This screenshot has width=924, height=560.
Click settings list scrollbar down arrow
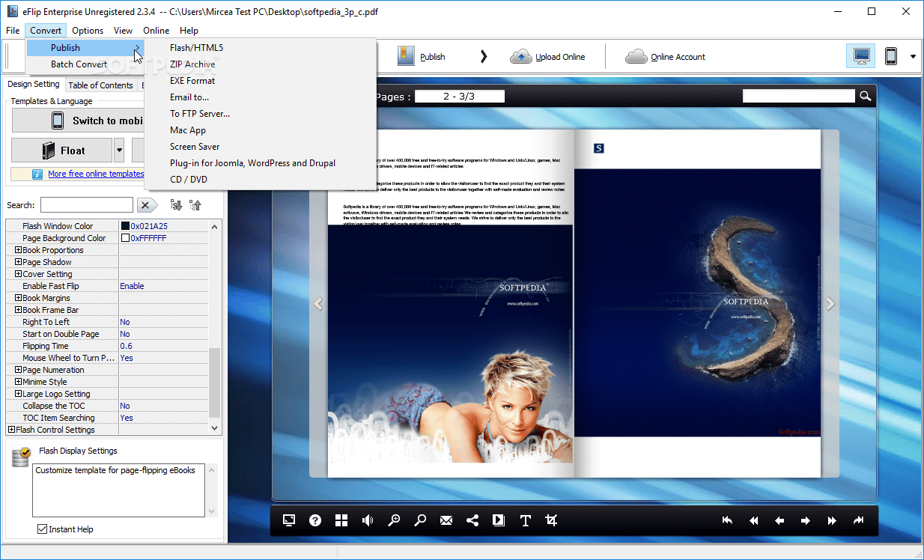[215, 428]
